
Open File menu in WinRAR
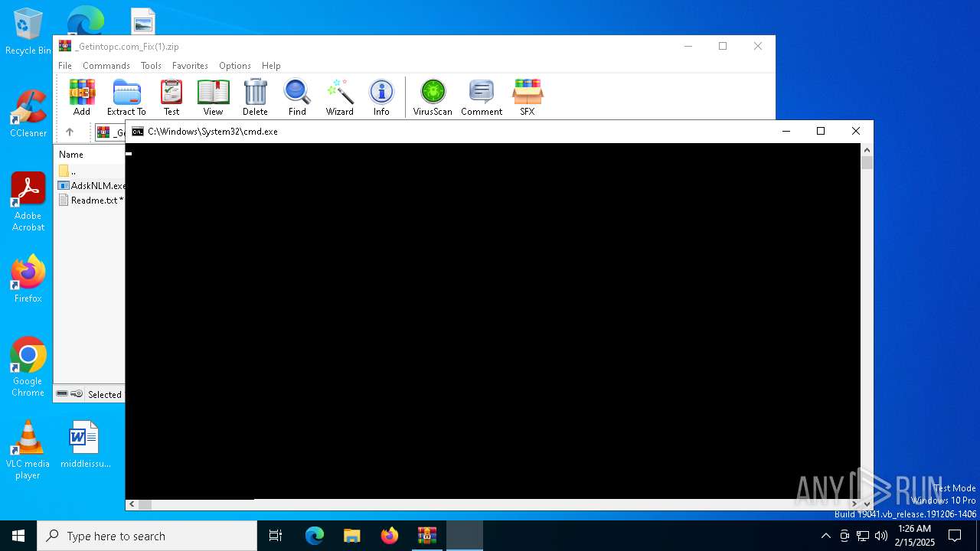[65, 66]
